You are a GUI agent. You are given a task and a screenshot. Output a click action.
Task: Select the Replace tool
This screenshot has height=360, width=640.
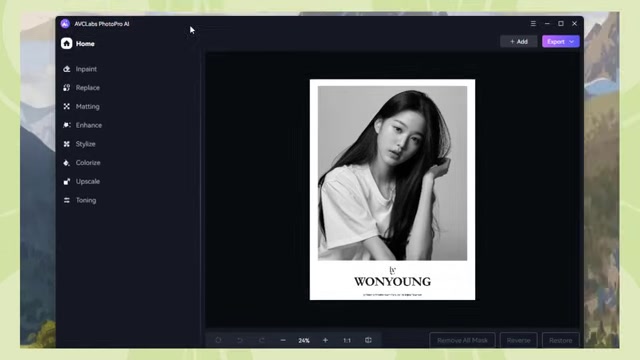point(81,88)
